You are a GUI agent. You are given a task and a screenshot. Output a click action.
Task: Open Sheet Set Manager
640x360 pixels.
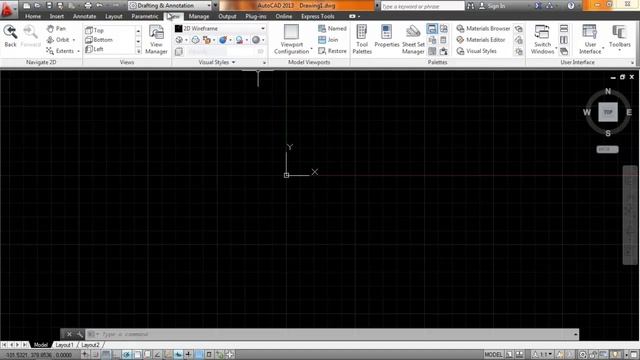point(413,40)
